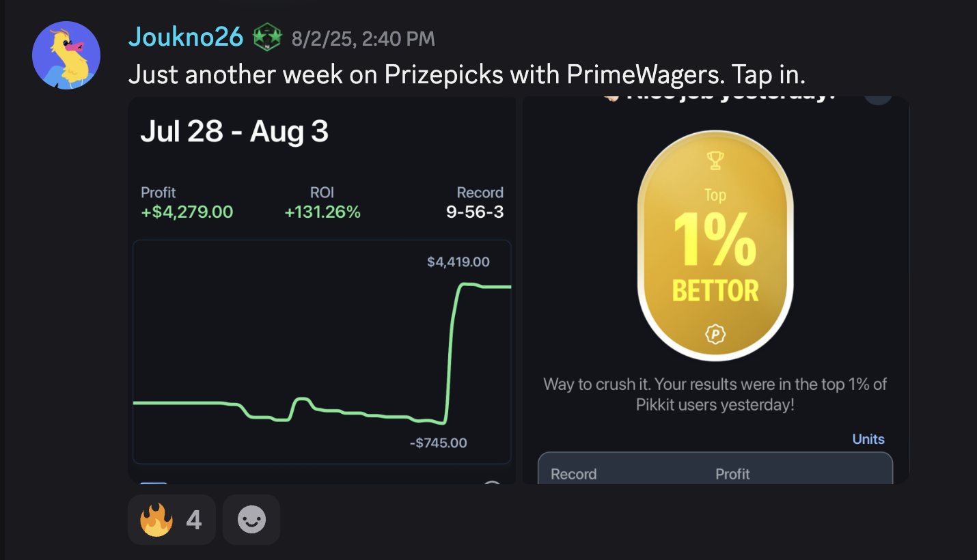Click the -$745.00 chart low label
Image resolution: width=977 pixels, height=560 pixels.
coord(438,443)
